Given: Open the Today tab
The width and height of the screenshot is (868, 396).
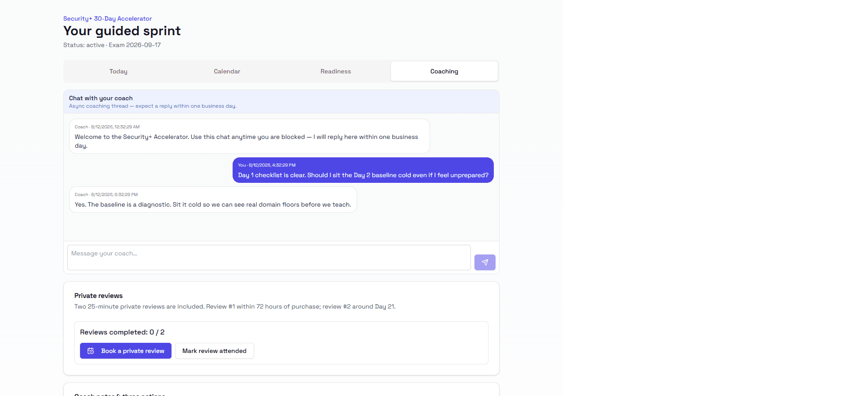Looking at the screenshot, I should coord(118,71).
